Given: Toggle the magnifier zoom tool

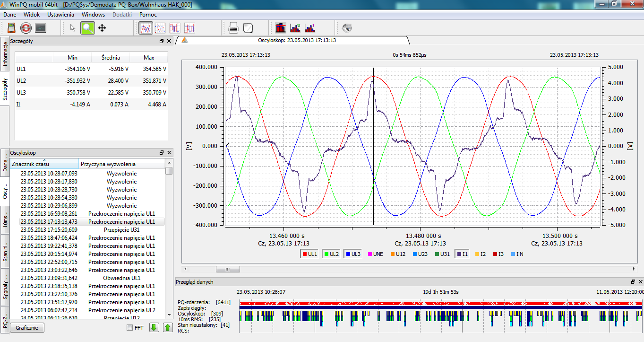Looking at the screenshot, I should pyautogui.click(x=87, y=28).
